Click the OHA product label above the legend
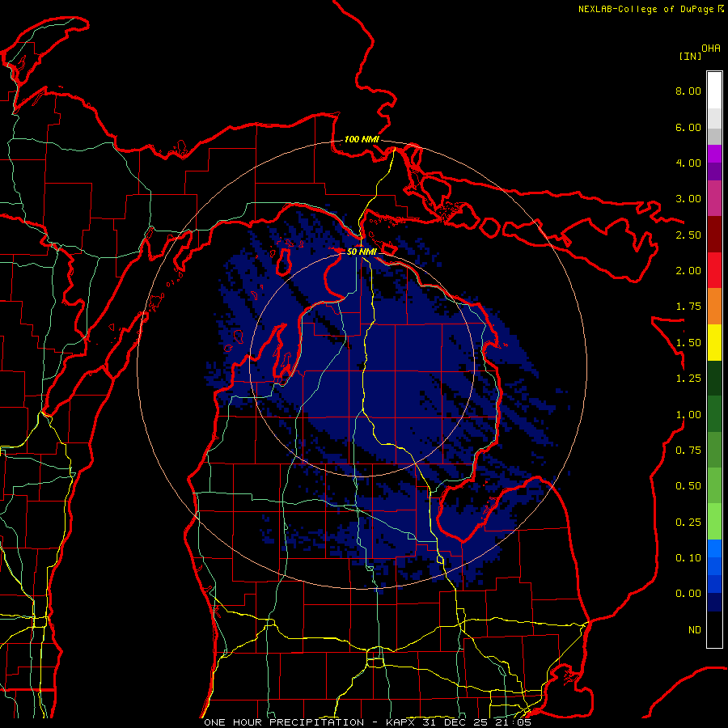Viewport: 728px width, 728px height. pyautogui.click(x=711, y=48)
